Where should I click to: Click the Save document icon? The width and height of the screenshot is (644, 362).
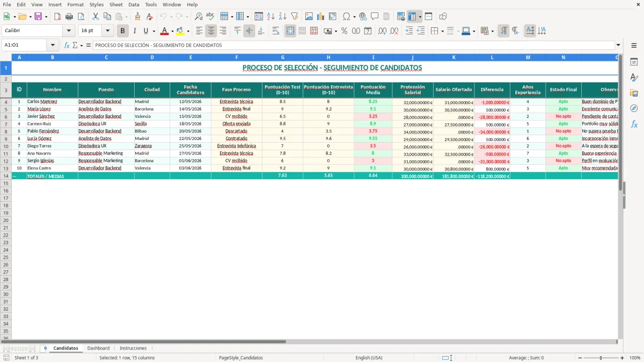coord(38,17)
